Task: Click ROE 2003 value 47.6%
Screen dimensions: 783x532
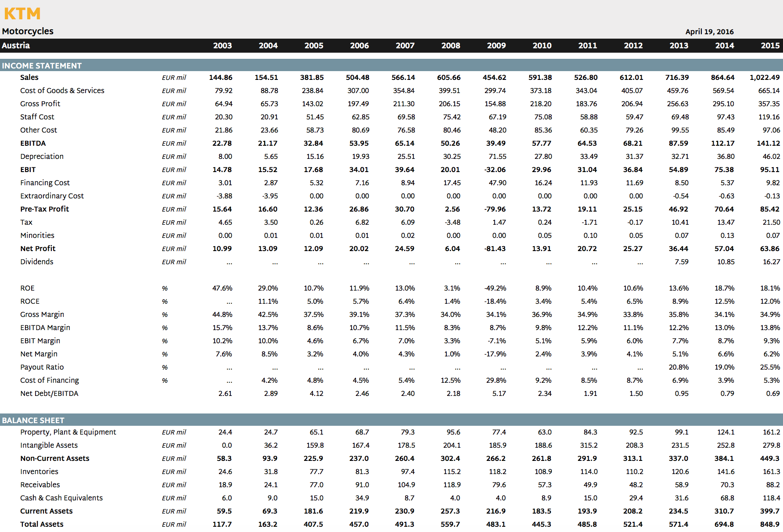Action: pos(222,288)
